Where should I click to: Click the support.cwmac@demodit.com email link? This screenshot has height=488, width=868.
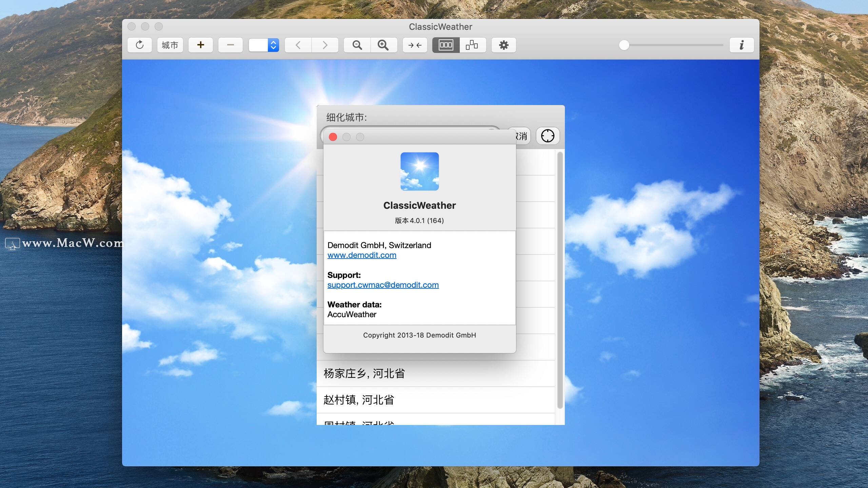383,285
